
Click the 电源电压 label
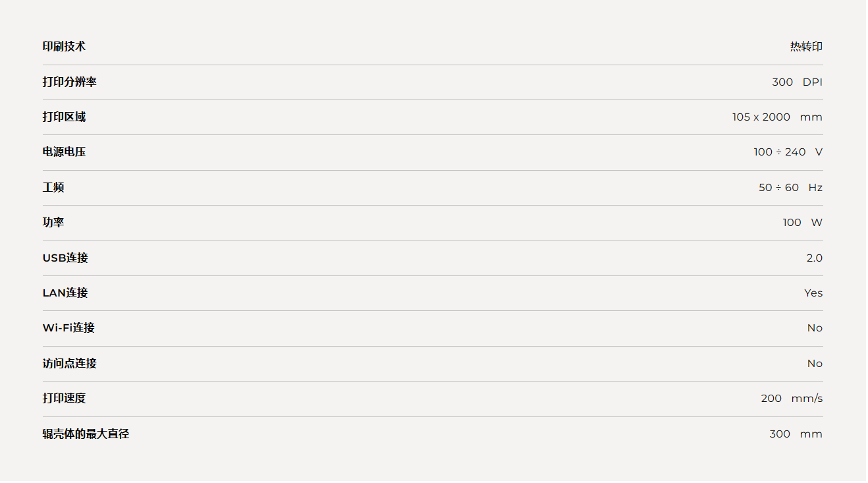click(x=64, y=152)
